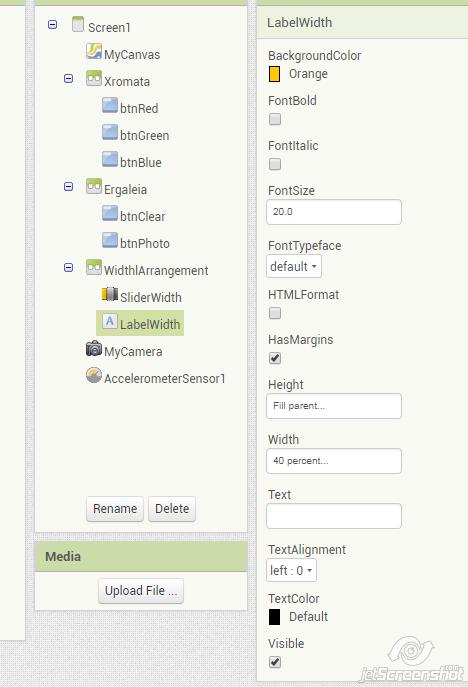Select btnGreen in the component tree
468x687 pixels.
pos(145,136)
